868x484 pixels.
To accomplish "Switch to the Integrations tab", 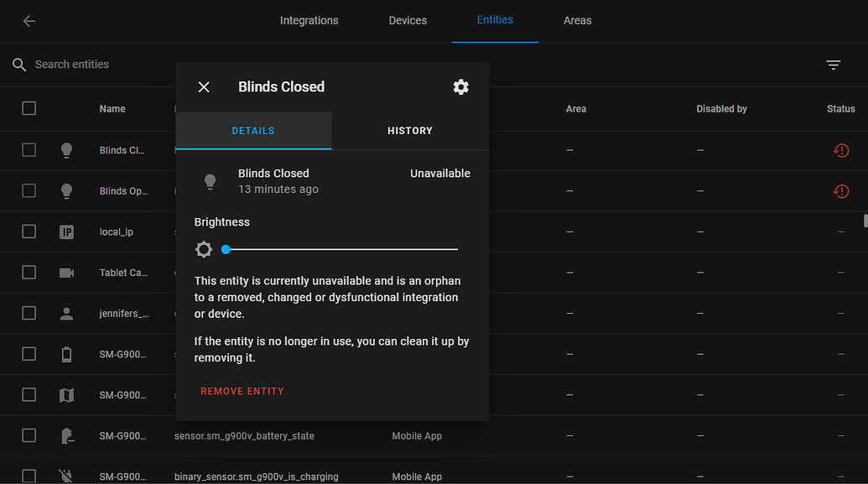I will pos(309,20).
